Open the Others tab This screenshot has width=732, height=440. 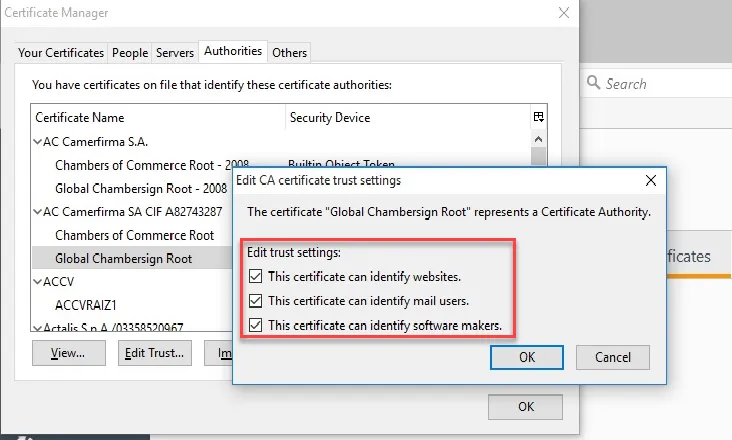[x=290, y=52]
